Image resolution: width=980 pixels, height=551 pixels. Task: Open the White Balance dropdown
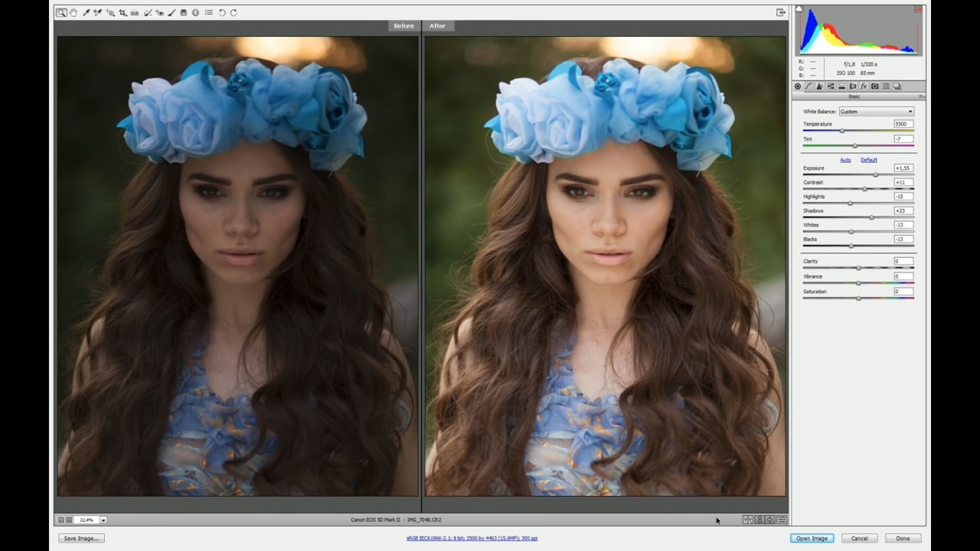coord(877,112)
